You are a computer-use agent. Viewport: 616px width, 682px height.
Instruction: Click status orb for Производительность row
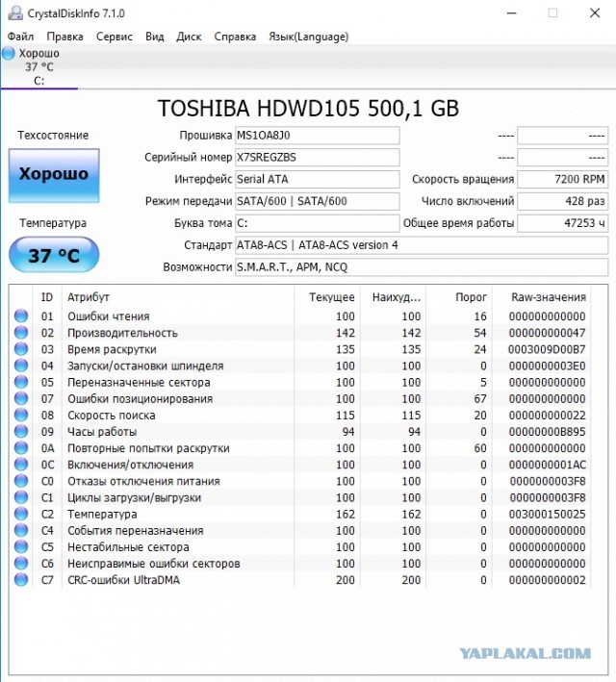tap(21, 332)
